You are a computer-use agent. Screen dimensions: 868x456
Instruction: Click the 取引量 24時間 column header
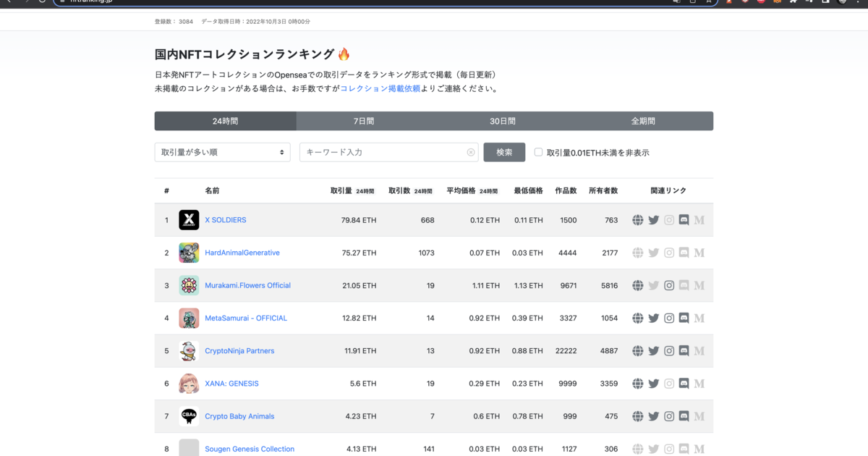click(352, 191)
